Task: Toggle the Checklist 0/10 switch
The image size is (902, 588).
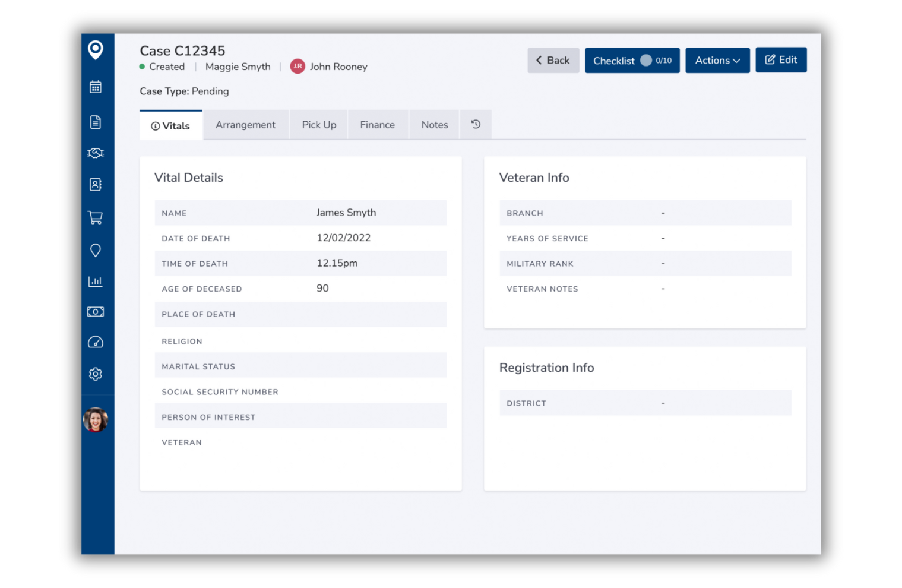Action: pos(646,61)
